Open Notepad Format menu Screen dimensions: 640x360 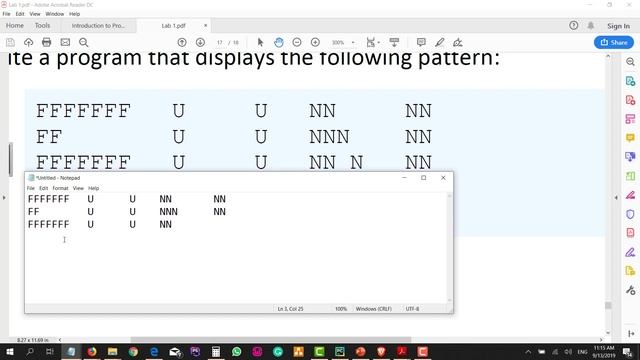60,188
